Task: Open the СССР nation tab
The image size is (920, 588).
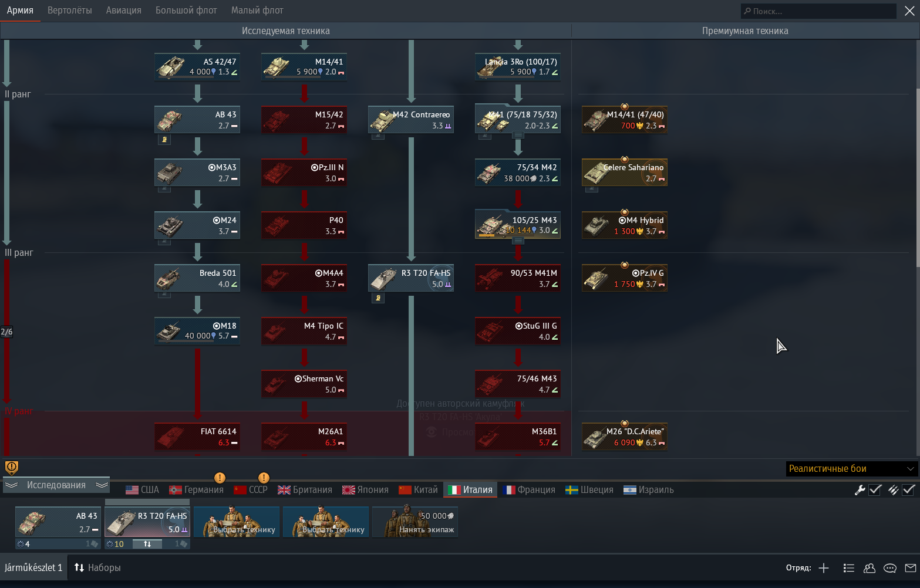Action: [x=251, y=490]
